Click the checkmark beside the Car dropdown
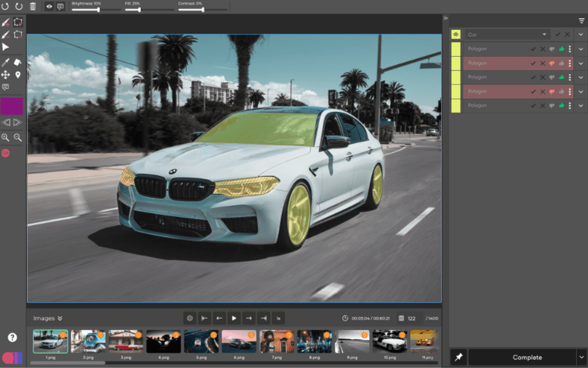The image size is (588, 368). [x=558, y=34]
